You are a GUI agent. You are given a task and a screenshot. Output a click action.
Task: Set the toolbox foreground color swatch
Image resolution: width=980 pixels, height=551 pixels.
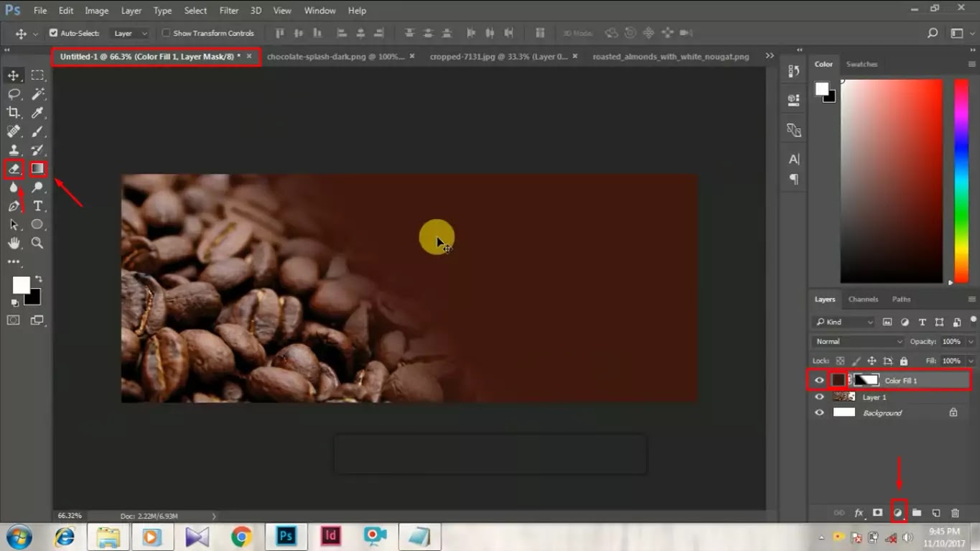[21, 285]
